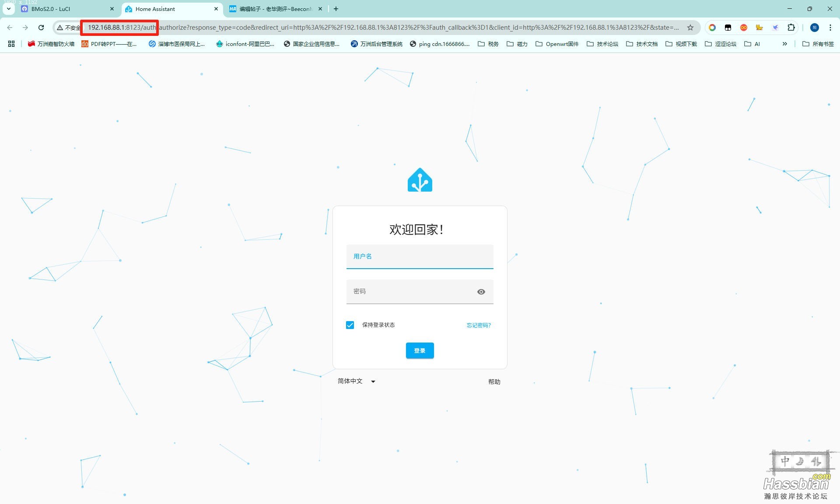
Task: Click the browser address bar URL
Action: pyautogui.click(x=383, y=28)
